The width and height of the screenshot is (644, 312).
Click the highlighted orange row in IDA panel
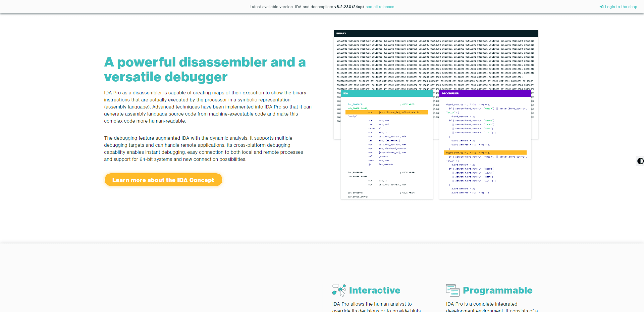(387, 113)
